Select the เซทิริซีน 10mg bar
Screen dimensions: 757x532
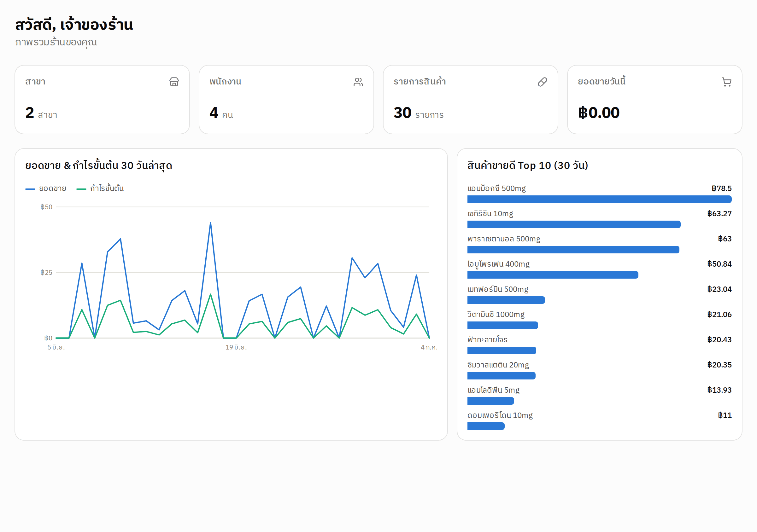(574, 224)
